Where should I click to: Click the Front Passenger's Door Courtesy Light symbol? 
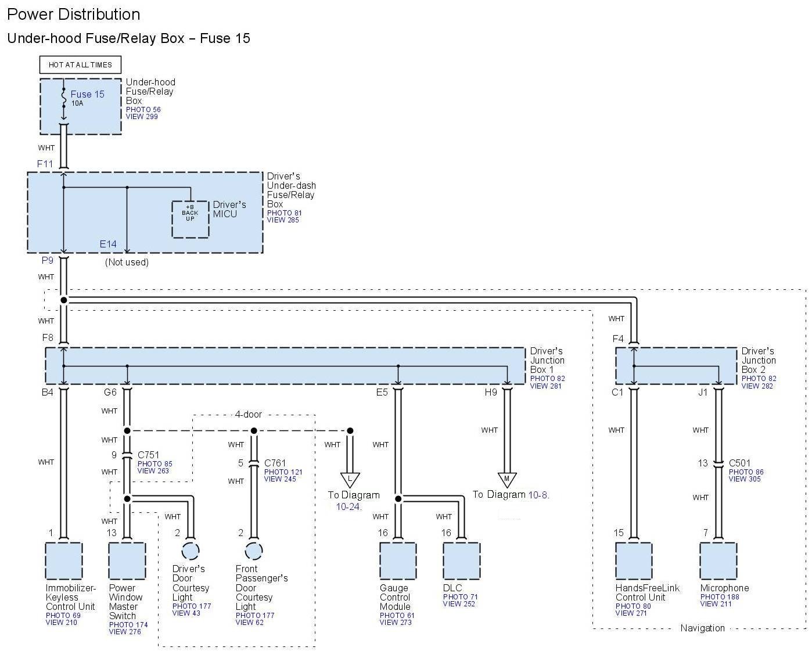254,551
